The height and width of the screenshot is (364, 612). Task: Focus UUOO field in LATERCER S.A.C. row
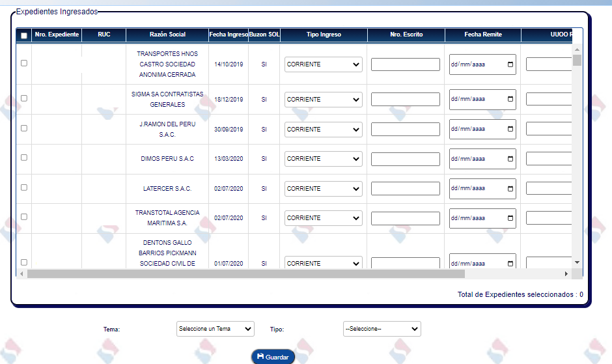pos(549,189)
